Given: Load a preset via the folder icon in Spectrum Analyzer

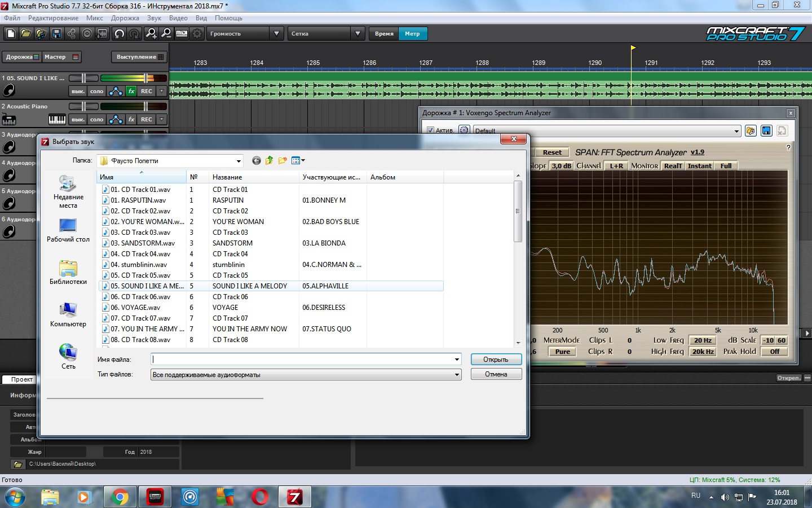Looking at the screenshot, I should pos(751,131).
